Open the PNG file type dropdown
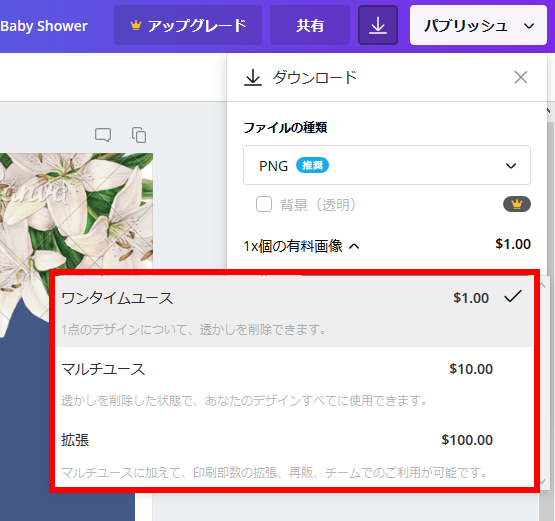The height and width of the screenshot is (521, 555). pos(387,165)
